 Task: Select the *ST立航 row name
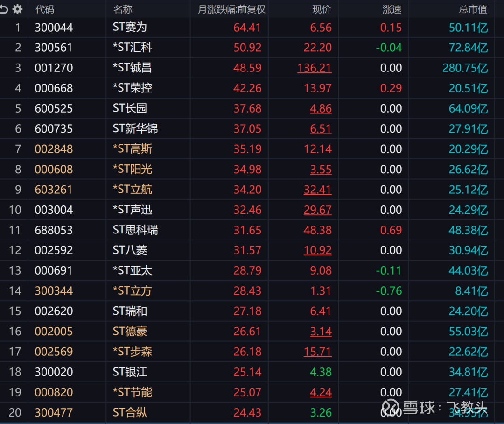click(133, 190)
